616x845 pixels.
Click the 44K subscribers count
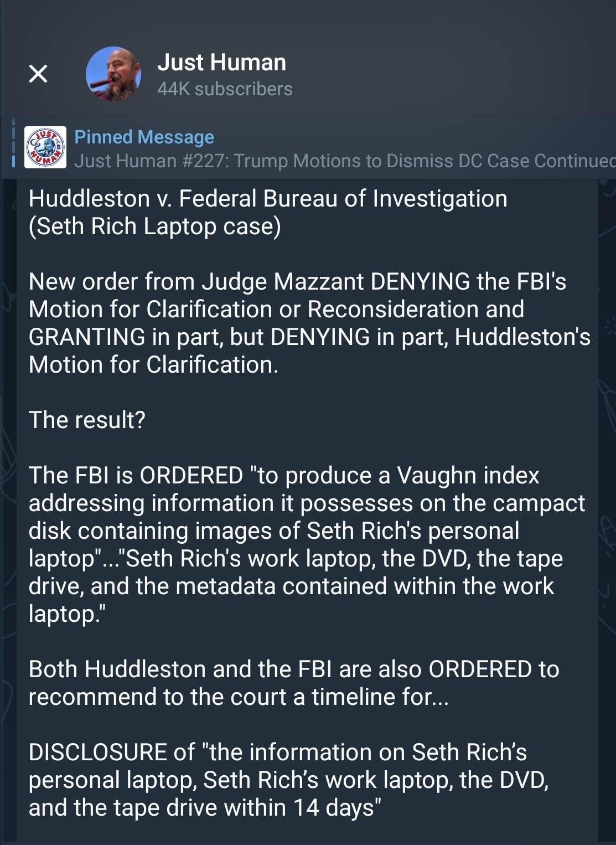pyautogui.click(x=225, y=89)
